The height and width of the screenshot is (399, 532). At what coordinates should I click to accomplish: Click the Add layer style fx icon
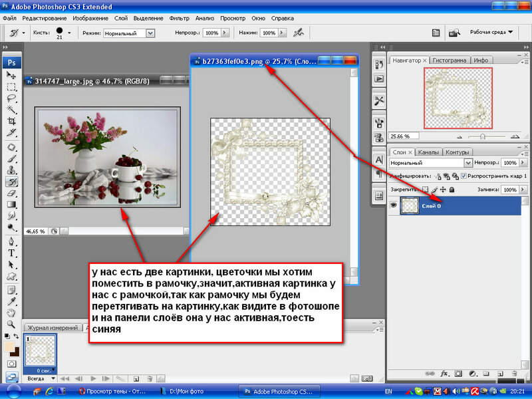point(444,374)
